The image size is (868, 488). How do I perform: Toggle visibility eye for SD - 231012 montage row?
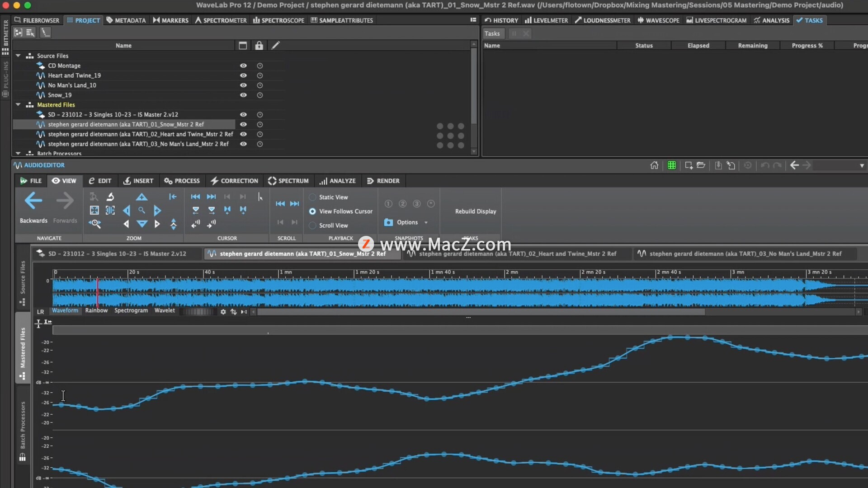[x=243, y=115]
